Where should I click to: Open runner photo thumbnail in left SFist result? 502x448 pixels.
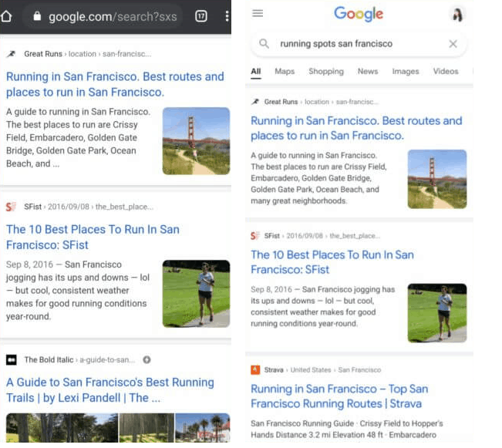[196, 294]
